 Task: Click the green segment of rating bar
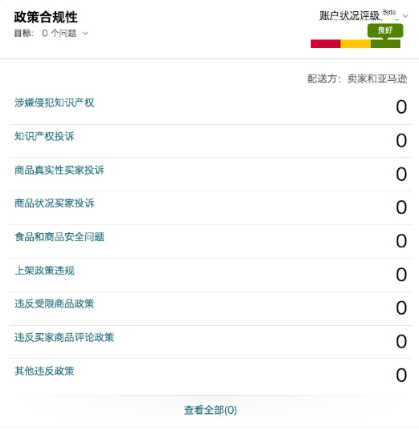pos(385,44)
